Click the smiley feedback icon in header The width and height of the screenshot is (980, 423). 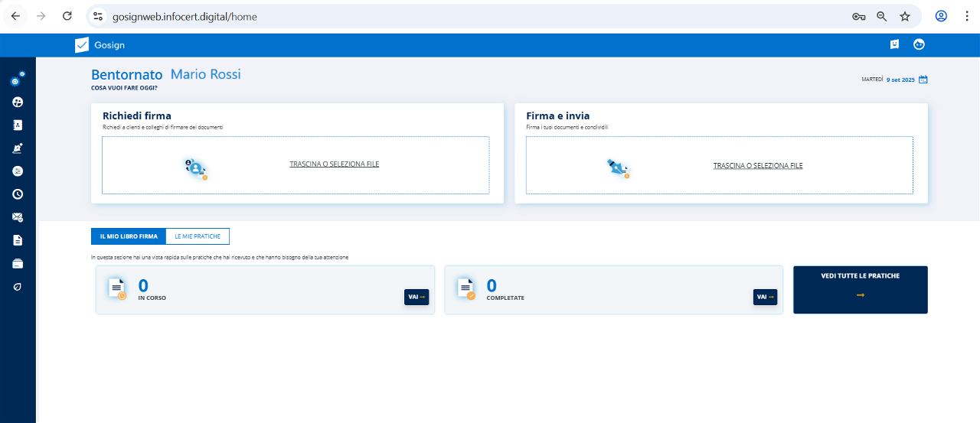pyautogui.click(x=894, y=44)
